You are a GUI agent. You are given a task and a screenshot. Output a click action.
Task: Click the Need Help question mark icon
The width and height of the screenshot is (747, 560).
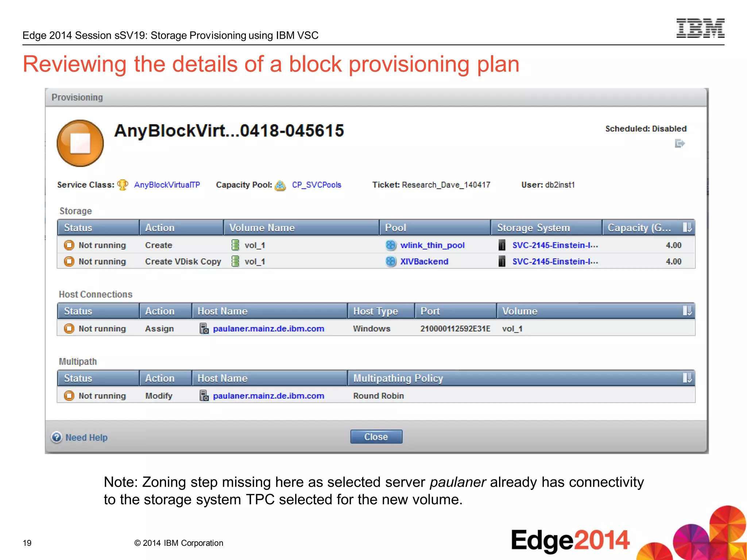coord(57,437)
